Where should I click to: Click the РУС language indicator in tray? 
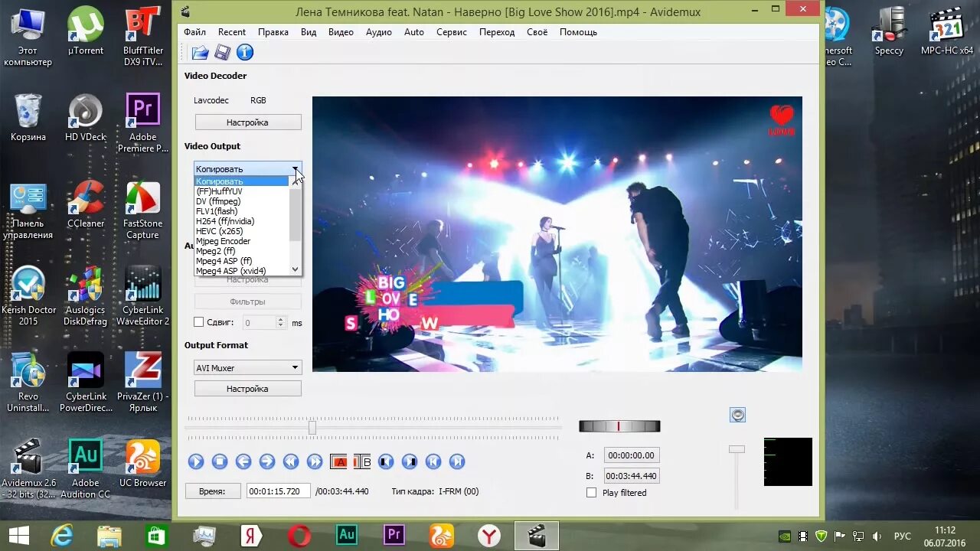click(903, 536)
